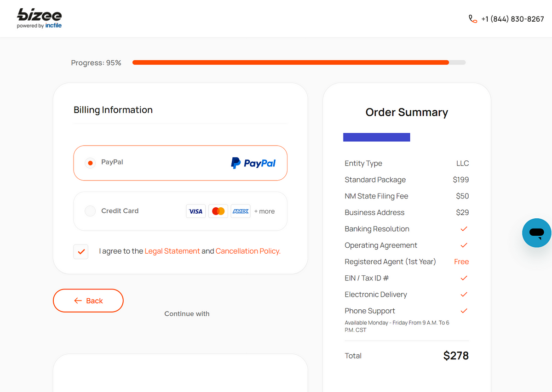Image resolution: width=552 pixels, height=392 pixels.
Task: Call the +1 (844) 830-8267 number
Action: 512,19
